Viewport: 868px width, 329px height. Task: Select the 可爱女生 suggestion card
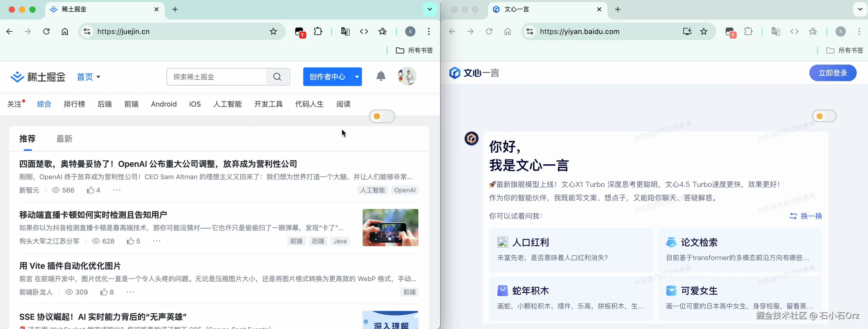pos(740,298)
